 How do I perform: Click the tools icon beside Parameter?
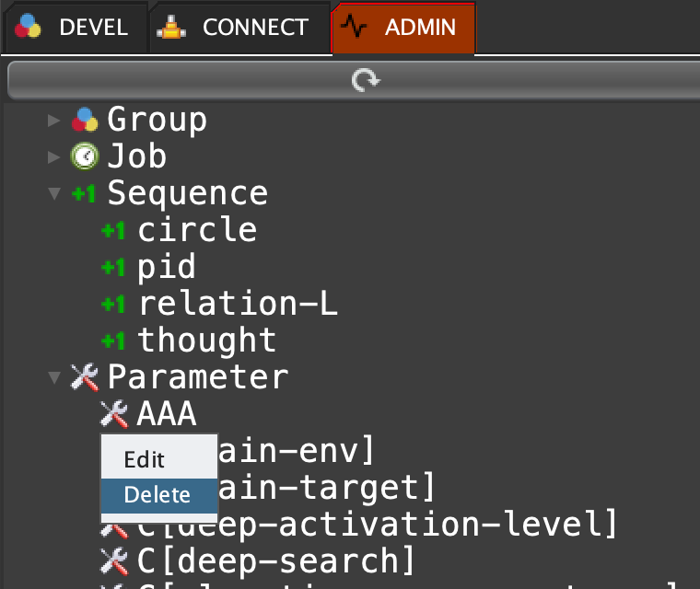point(85,377)
